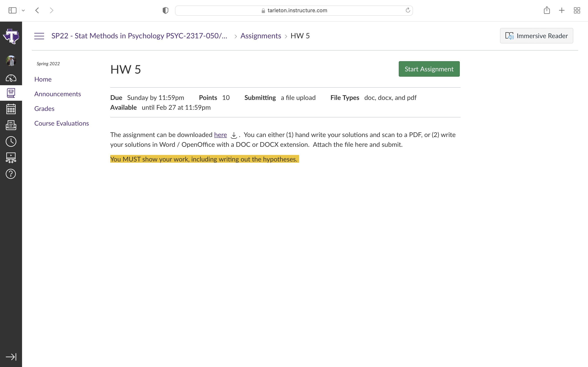The image size is (588, 367).
Task: Go to Announcements in the course menu
Action: coord(58,94)
